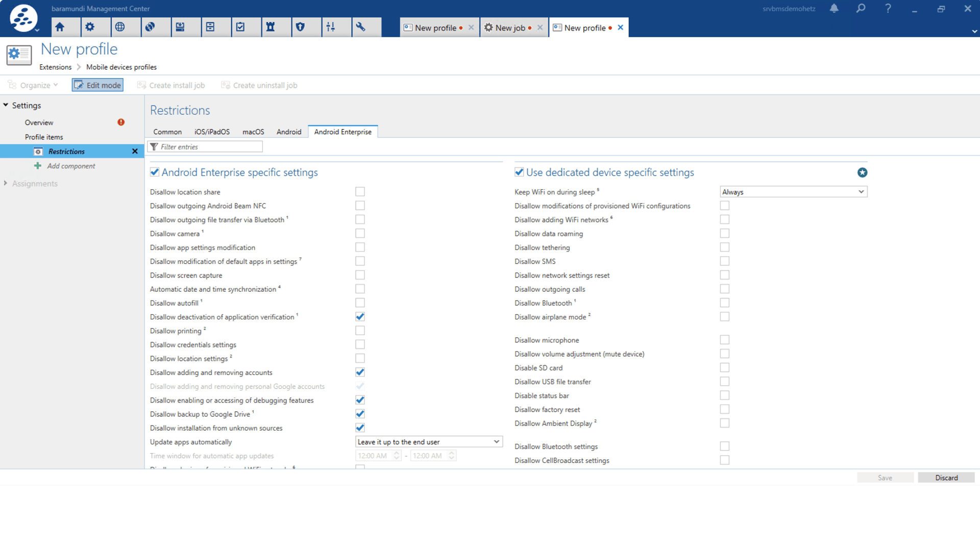The width and height of the screenshot is (980, 551).
Task: Collapse the Settings tree node
Action: point(6,105)
